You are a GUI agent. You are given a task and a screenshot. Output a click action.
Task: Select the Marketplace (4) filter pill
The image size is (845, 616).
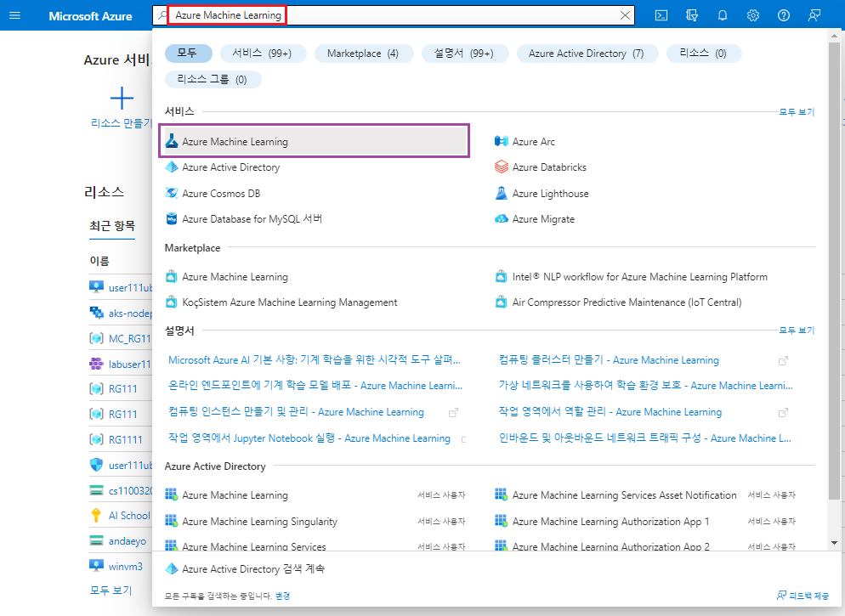click(363, 54)
